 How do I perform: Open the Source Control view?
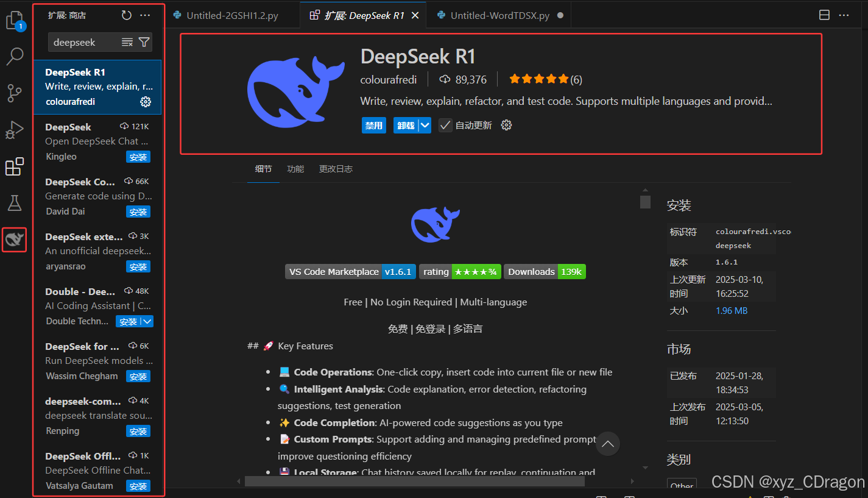coord(15,93)
